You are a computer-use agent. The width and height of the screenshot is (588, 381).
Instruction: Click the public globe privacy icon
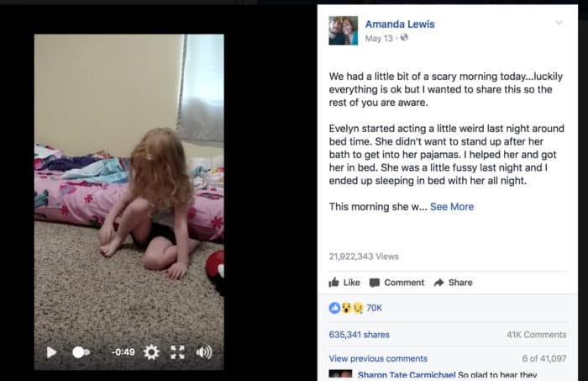(404, 38)
